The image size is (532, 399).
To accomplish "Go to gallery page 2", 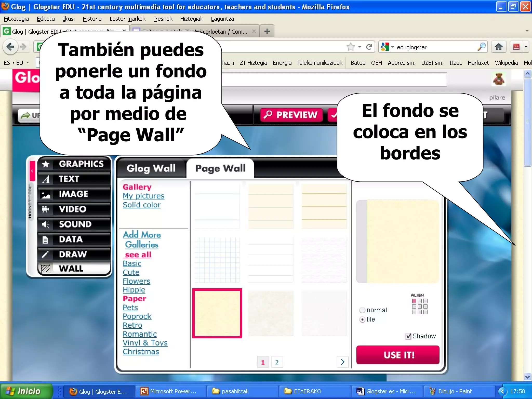I will [x=277, y=362].
